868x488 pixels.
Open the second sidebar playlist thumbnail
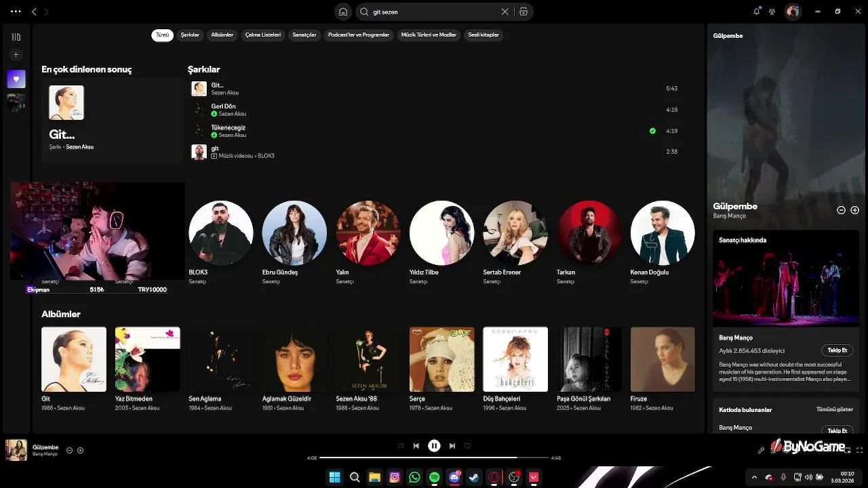point(16,103)
